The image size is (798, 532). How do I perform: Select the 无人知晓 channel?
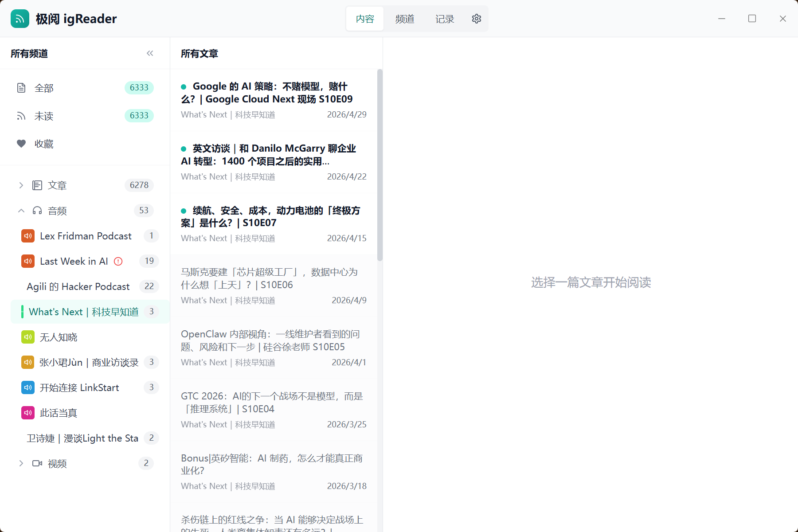coord(90,337)
